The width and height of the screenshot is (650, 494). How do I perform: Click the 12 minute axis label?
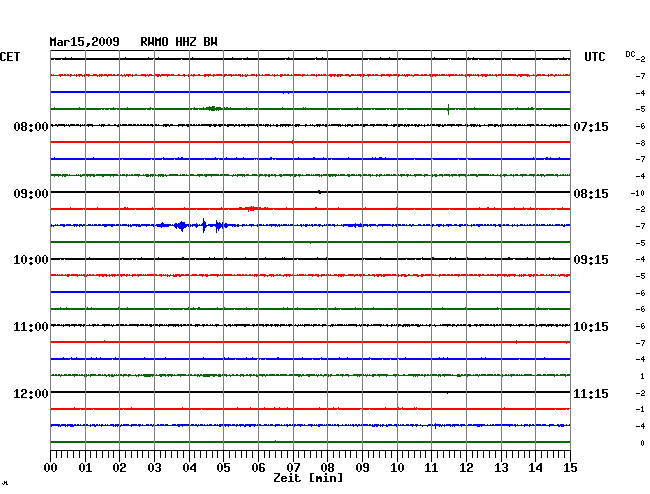click(466, 468)
